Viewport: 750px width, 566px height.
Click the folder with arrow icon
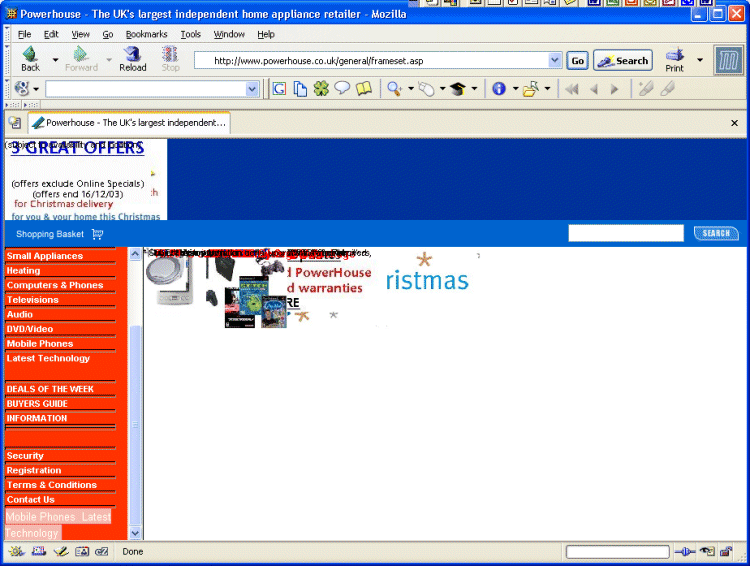coord(530,89)
